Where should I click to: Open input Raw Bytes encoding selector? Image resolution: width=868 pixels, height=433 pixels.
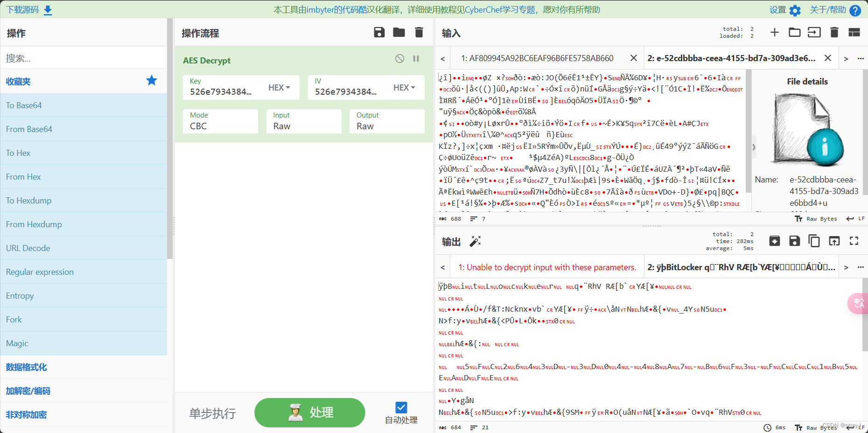coord(816,219)
